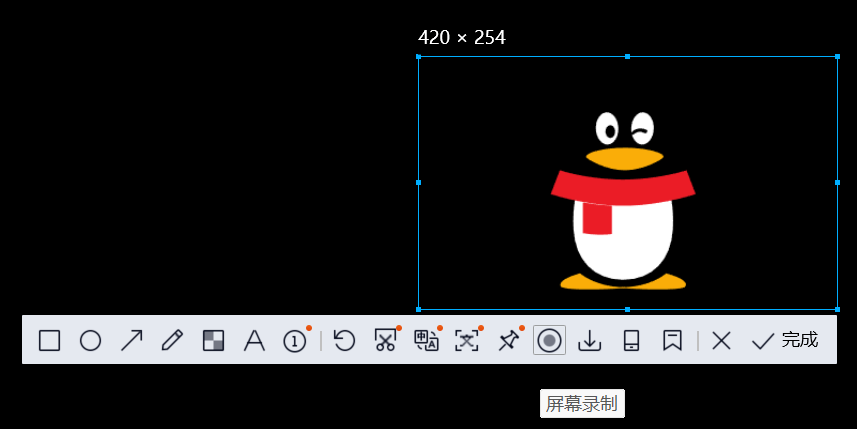
Task: Start screen recording (屏幕录制)
Action: [x=549, y=340]
